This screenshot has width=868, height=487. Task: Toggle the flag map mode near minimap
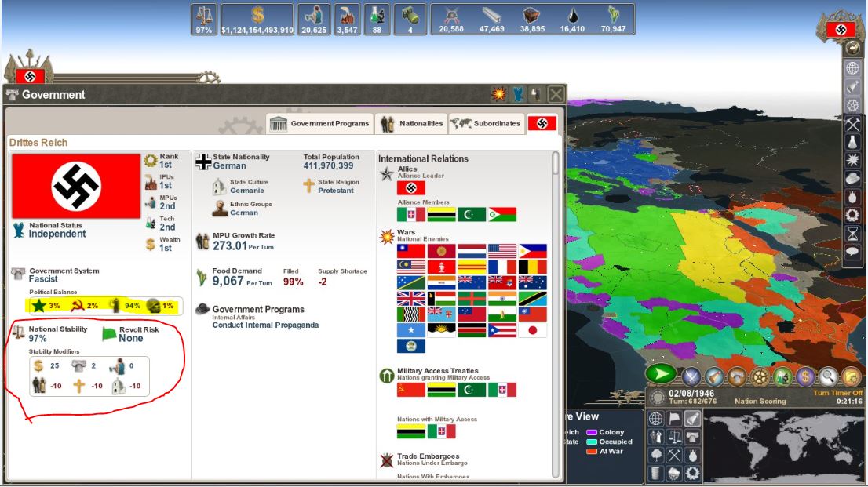674,419
